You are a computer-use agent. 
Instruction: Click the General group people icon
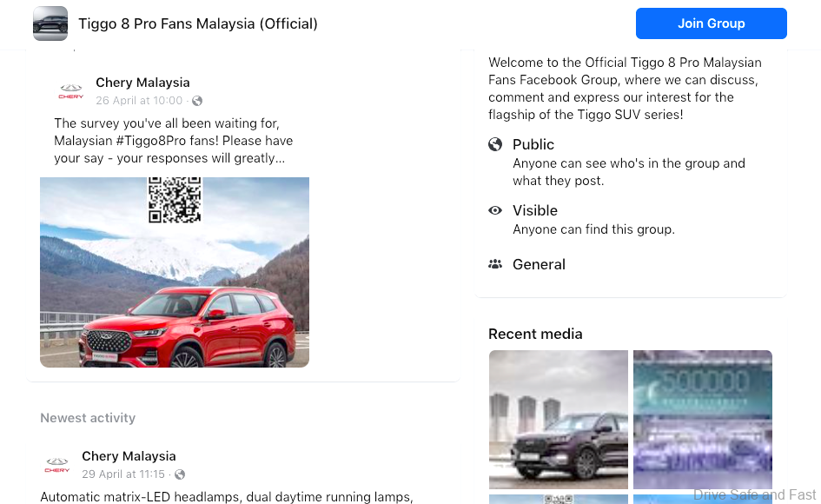coord(495,264)
